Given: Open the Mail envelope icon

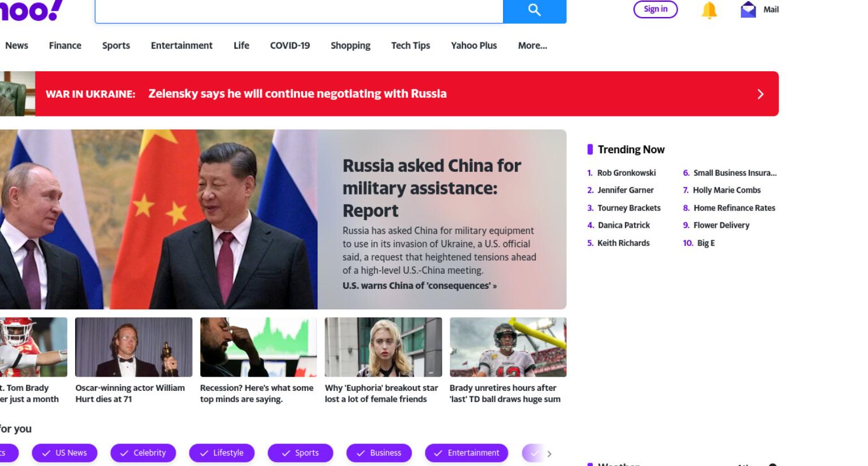Looking at the screenshot, I should tap(748, 10).
